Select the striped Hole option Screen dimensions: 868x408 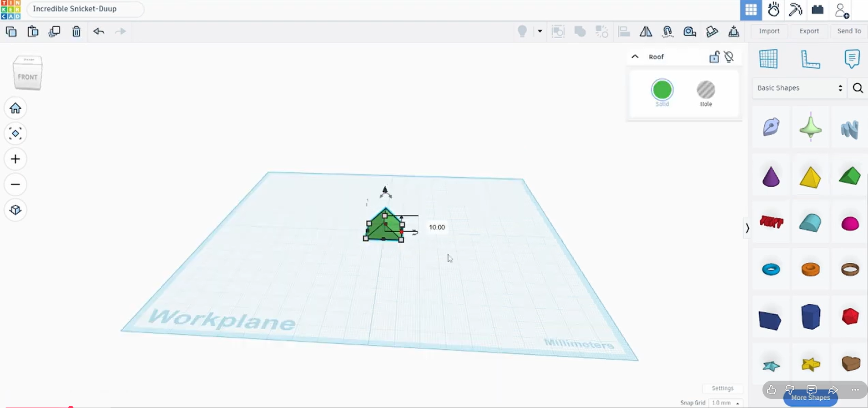point(706,90)
